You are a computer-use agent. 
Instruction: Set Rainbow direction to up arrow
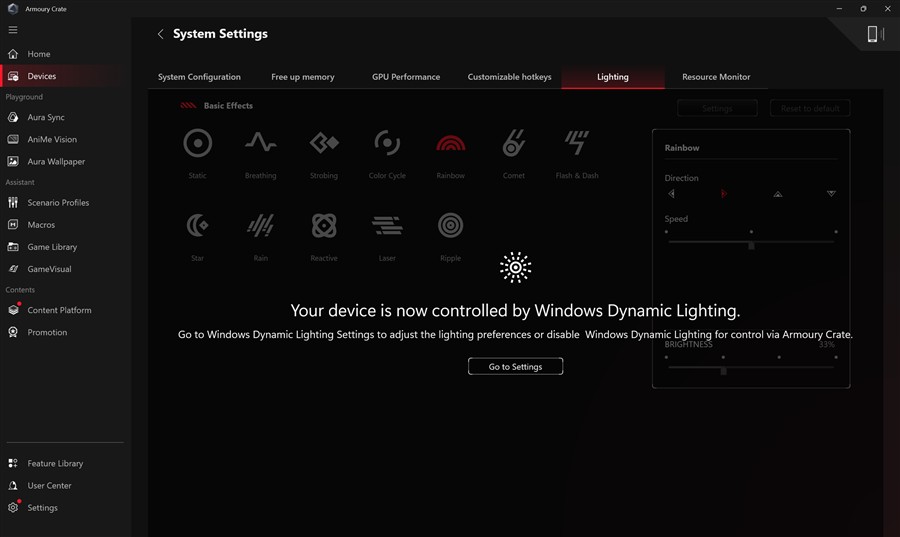pyautogui.click(x=778, y=194)
